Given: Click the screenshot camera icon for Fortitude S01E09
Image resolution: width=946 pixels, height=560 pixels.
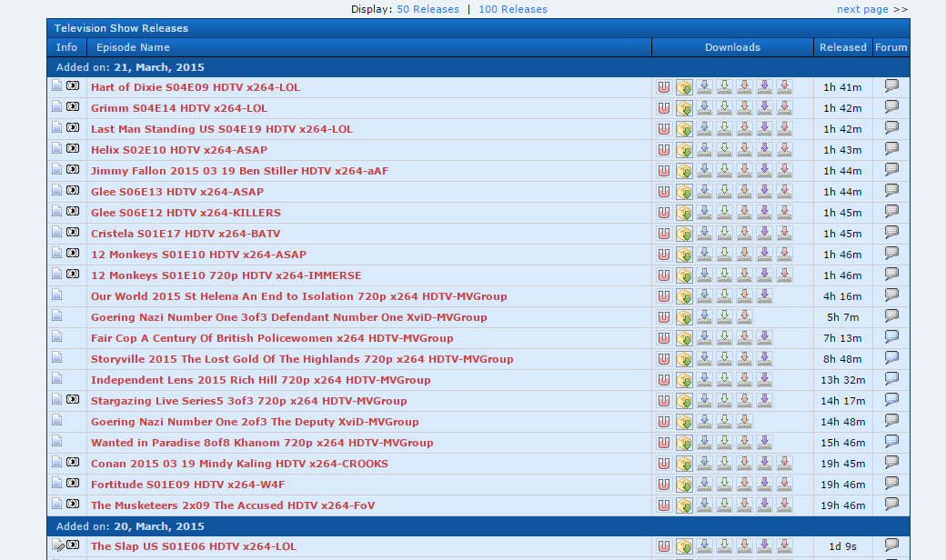Looking at the screenshot, I should pos(73,485).
